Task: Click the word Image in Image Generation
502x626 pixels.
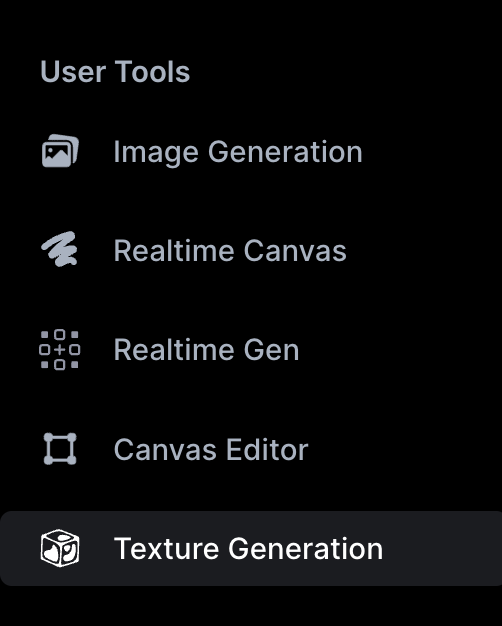Action: point(156,153)
